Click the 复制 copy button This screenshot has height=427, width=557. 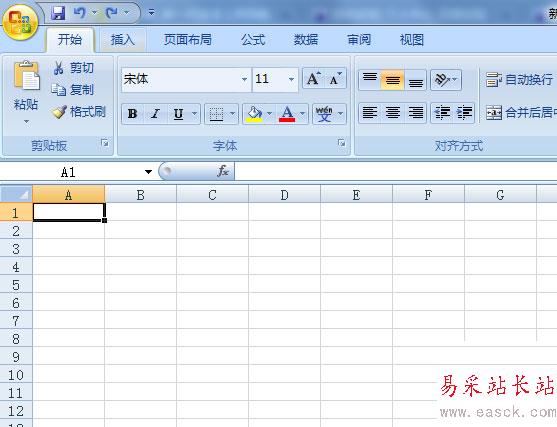72,90
